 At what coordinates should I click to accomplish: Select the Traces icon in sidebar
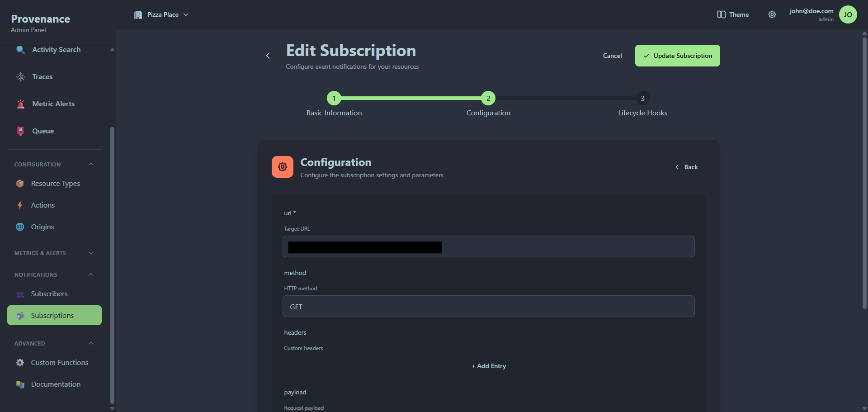coord(20,77)
